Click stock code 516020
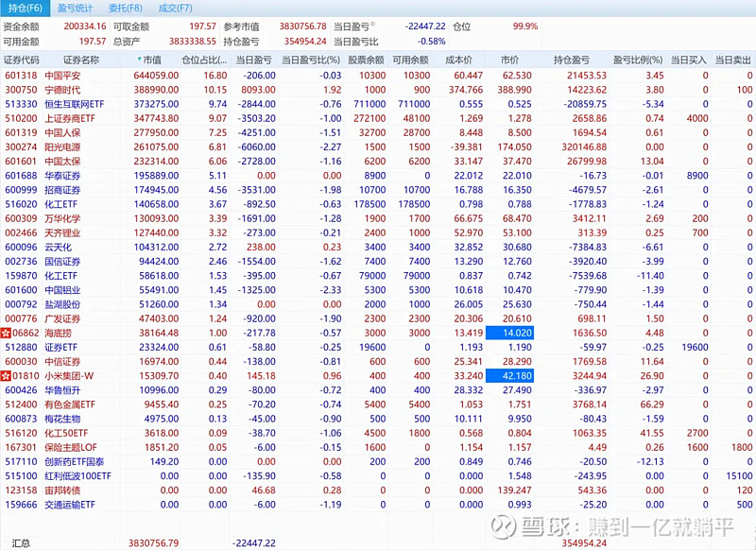 [x=21, y=204]
